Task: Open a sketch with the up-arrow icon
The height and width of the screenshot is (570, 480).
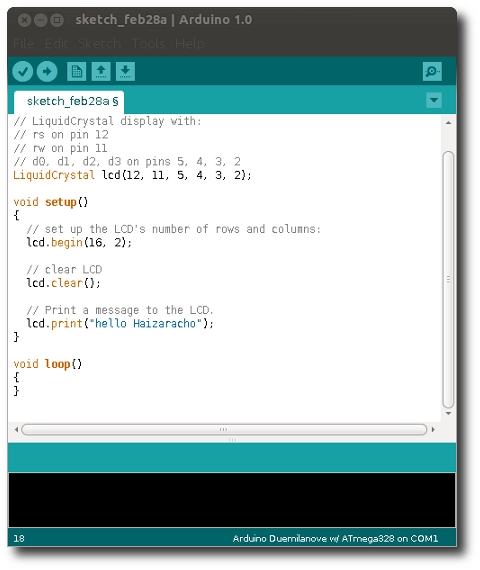Action: [101, 71]
